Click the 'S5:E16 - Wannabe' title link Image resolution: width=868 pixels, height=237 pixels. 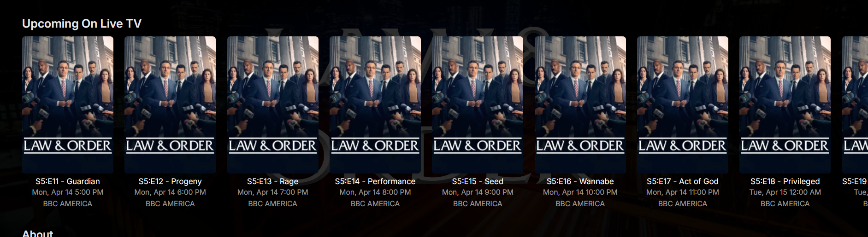pos(580,181)
